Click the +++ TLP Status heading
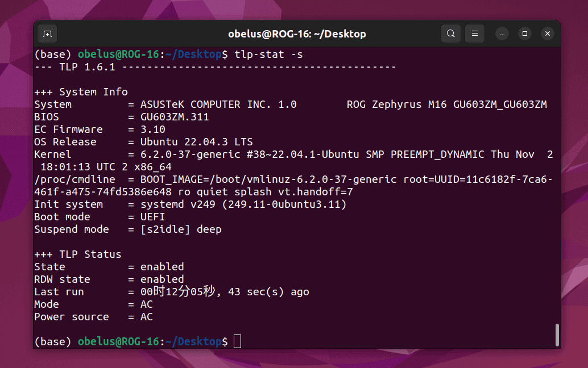This screenshot has width=588, height=368. tap(78, 254)
